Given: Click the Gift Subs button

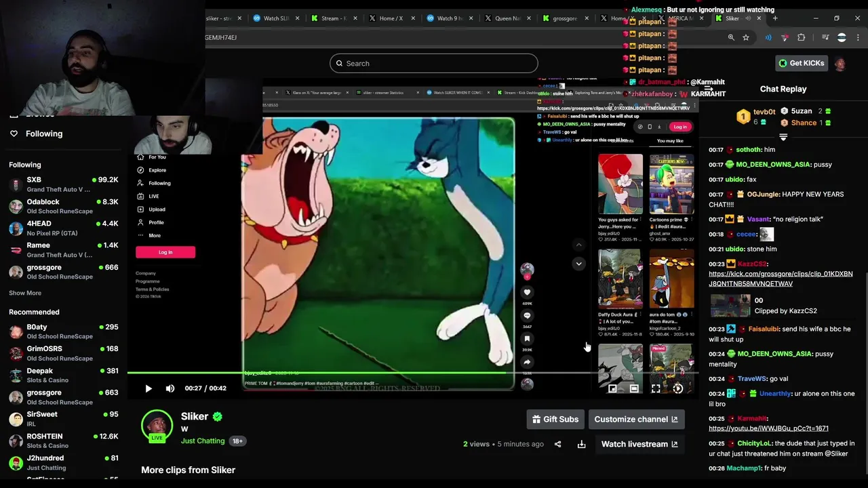Looking at the screenshot, I should (555, 419).
